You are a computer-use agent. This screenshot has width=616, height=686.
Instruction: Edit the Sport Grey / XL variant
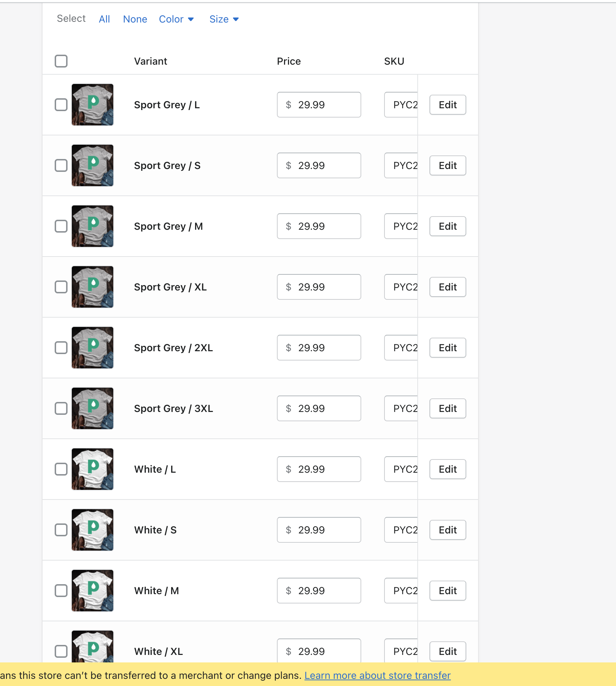click(x=448, y=287)
